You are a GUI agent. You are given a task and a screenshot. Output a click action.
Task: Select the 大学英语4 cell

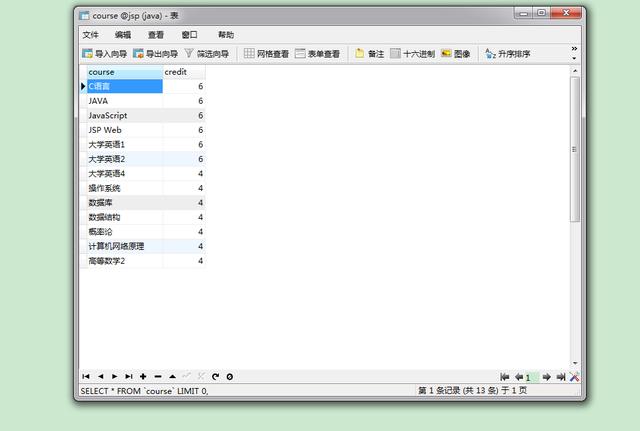pyautogui.click(x=124, y=173)
